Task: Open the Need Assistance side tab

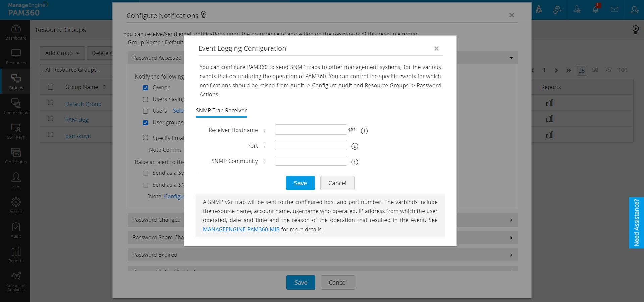Action: point(636,223)
